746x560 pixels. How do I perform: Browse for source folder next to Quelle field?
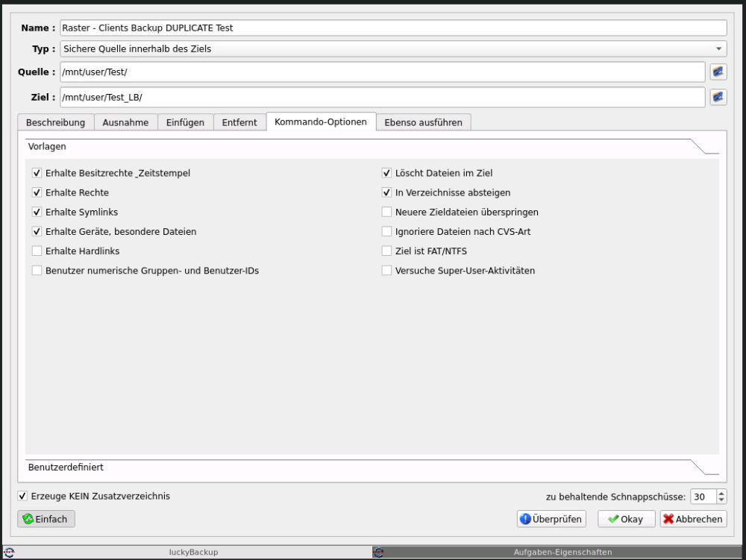pyautogui.click(x=718, y=72)
